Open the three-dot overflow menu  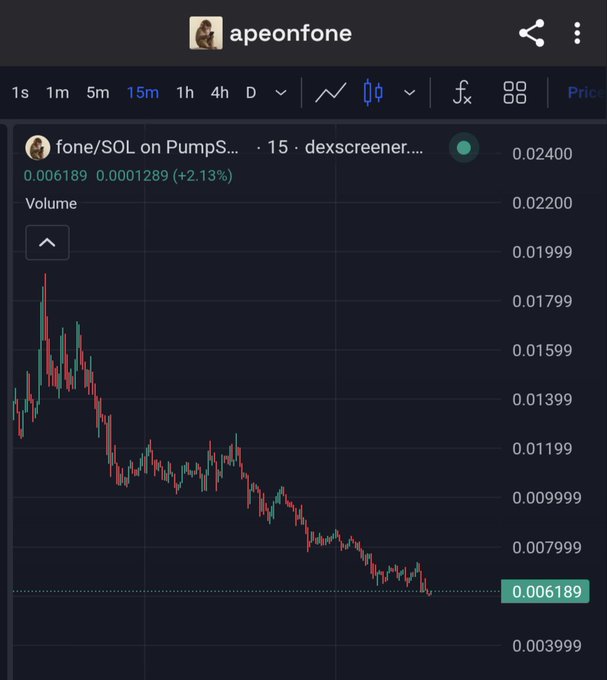point(577,33)
